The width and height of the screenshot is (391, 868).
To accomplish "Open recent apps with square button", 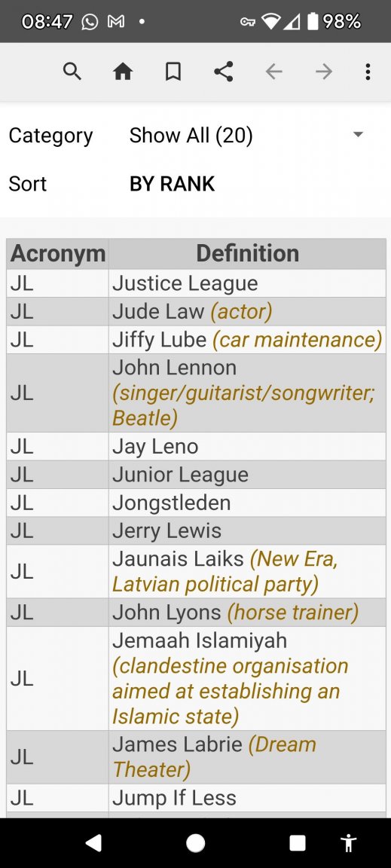I will click(x=298, y=842).
